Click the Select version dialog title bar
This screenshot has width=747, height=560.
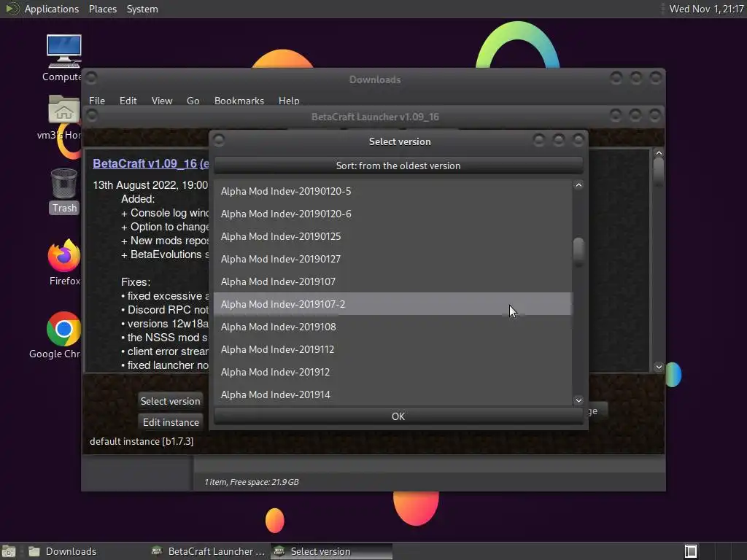[399, 141]
